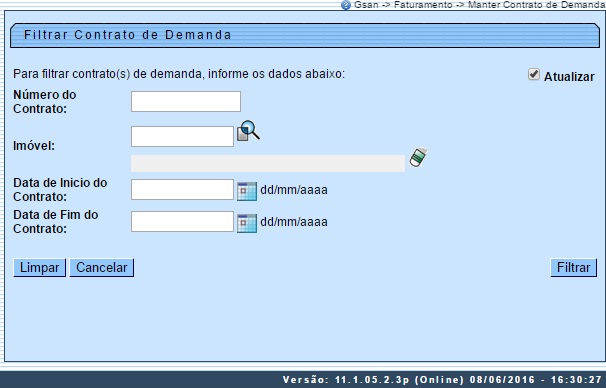Click the help icon beside the breadcrumb
606x388 pixels.
pos(346,5)
